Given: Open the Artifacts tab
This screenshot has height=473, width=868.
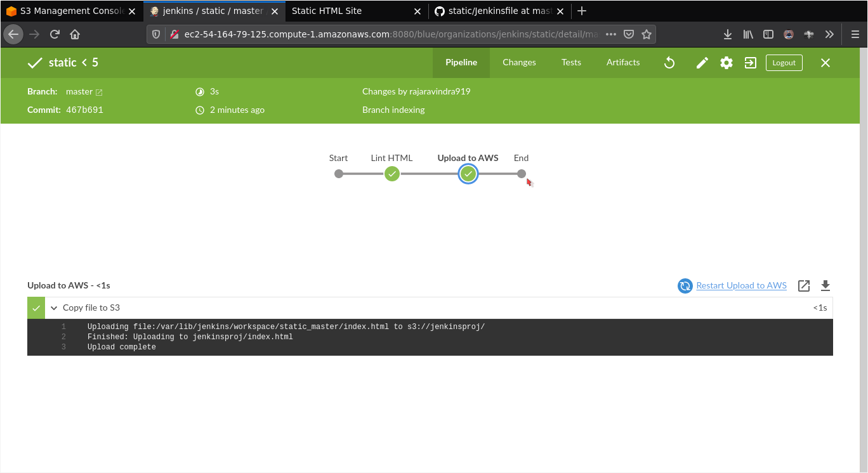Looking at the screenshot, I should tap(623, 63).
